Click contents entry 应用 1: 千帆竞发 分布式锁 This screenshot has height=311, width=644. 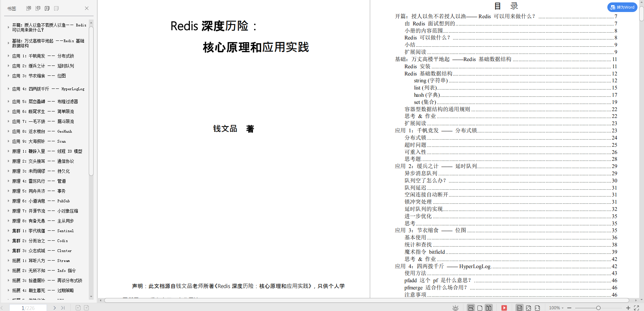[x=506, y=131]
